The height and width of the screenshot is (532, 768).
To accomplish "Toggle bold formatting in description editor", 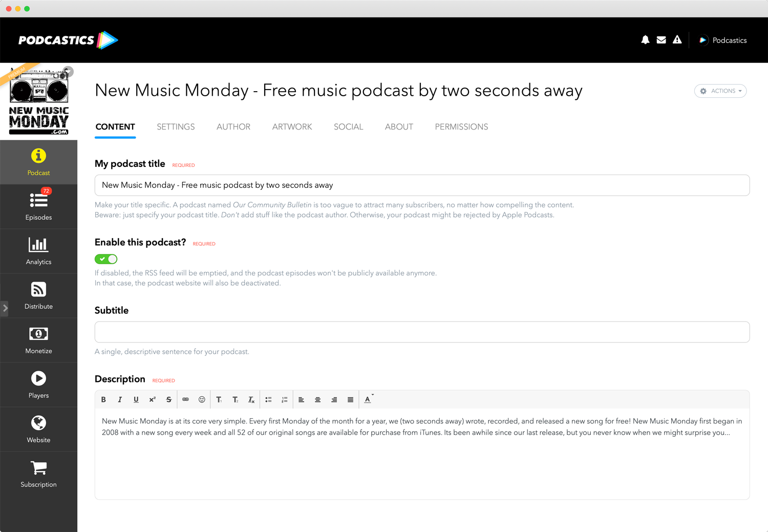I will pyautogui.click(x=103, y=400).
